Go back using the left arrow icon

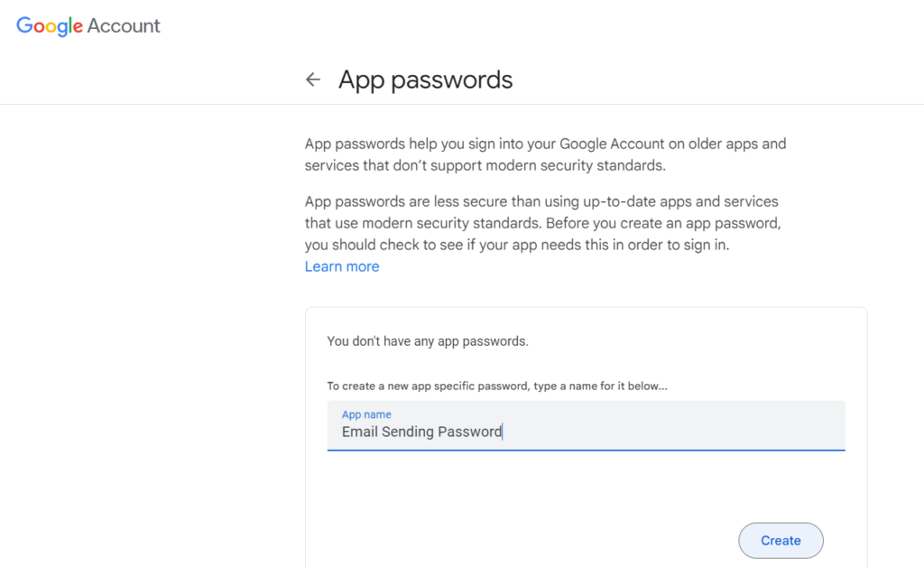coord(313,79)
